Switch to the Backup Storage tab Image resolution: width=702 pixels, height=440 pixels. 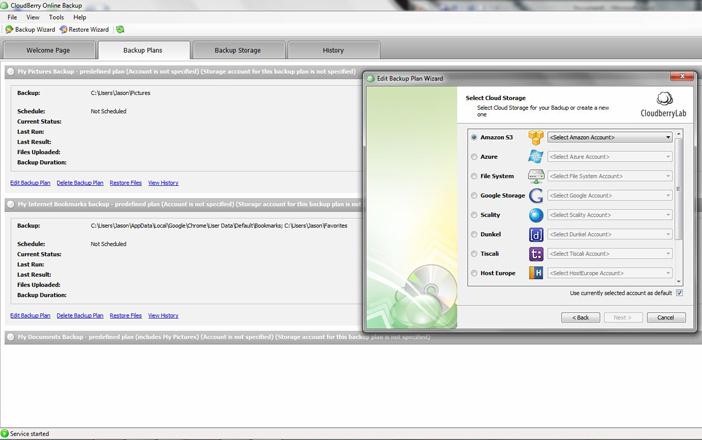(238, 50)
